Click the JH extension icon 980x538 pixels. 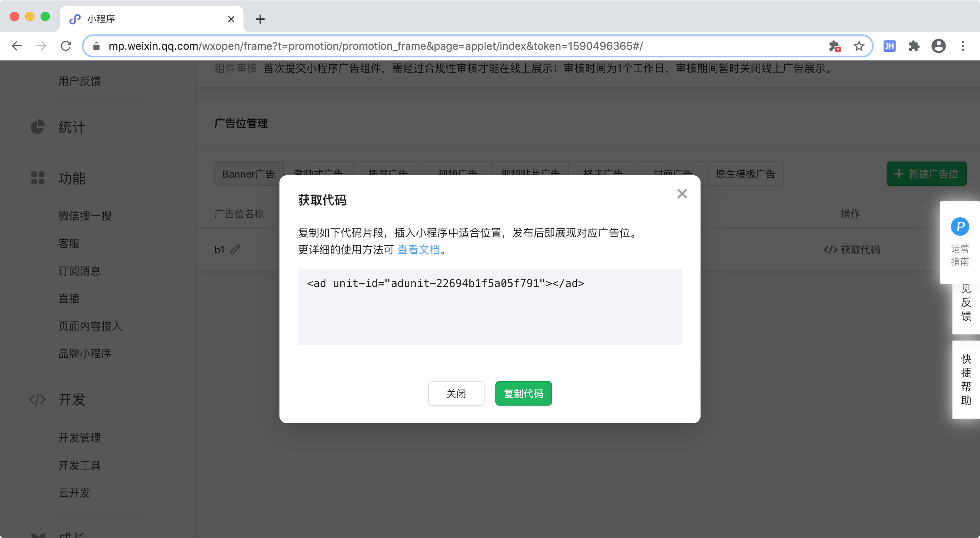(889, 46)
